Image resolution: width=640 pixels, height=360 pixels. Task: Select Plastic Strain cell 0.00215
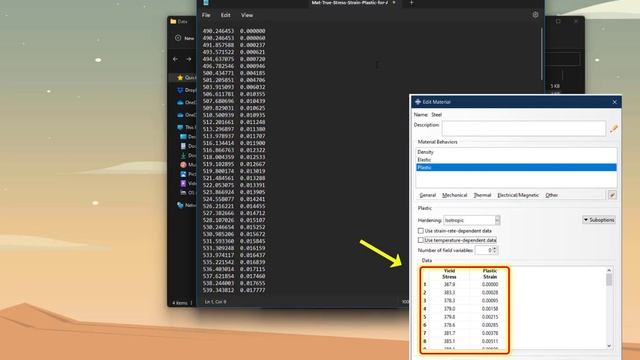(x=489, y=317)
